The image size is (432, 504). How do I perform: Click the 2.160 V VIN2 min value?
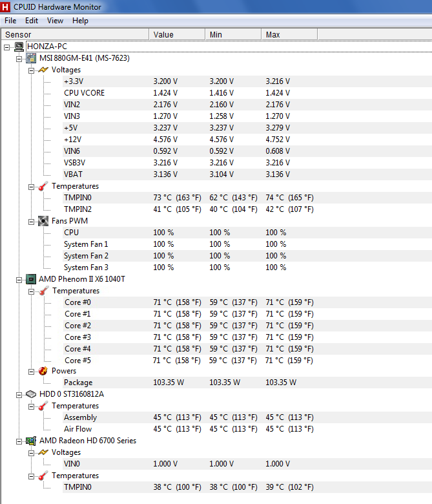[x=221, y=105]
